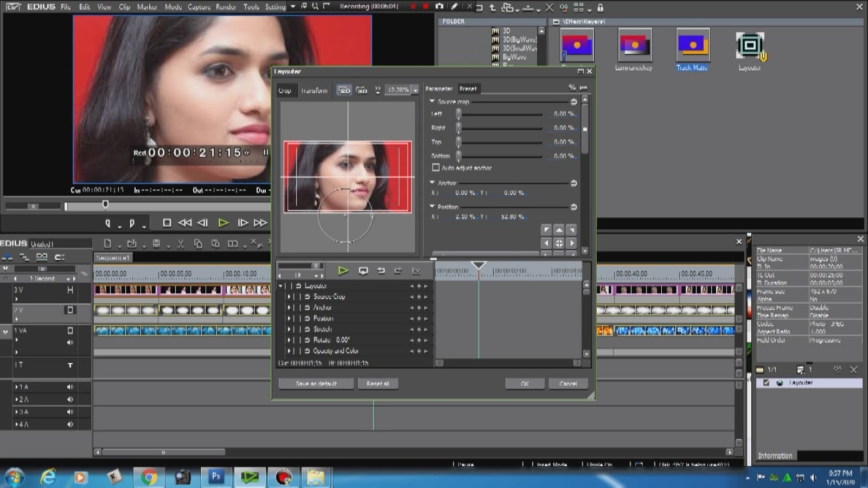Image resolution: width=868 pixels, height=488 pixels.
Task: Open the Render menu in EDIUS
Action: 226,7
